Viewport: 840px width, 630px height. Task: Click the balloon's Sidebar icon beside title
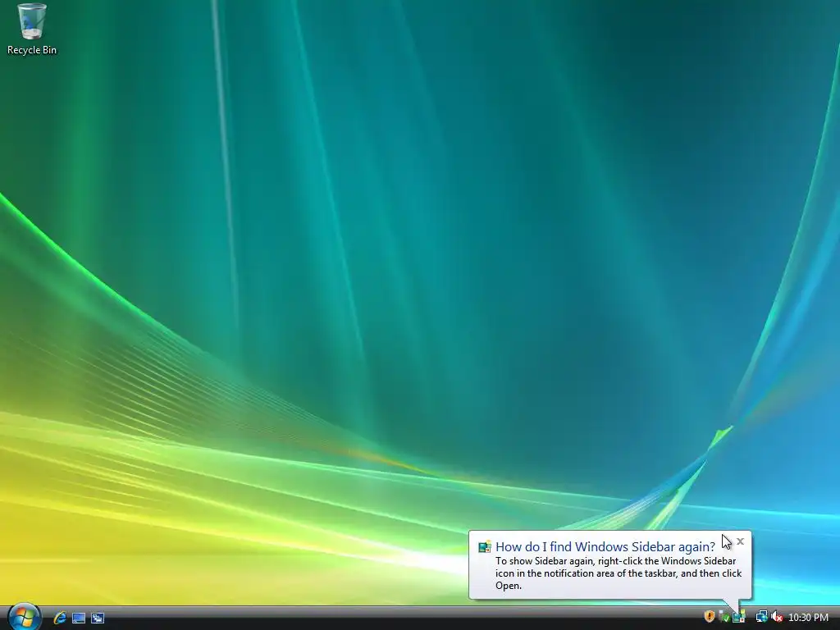[485, 546]
